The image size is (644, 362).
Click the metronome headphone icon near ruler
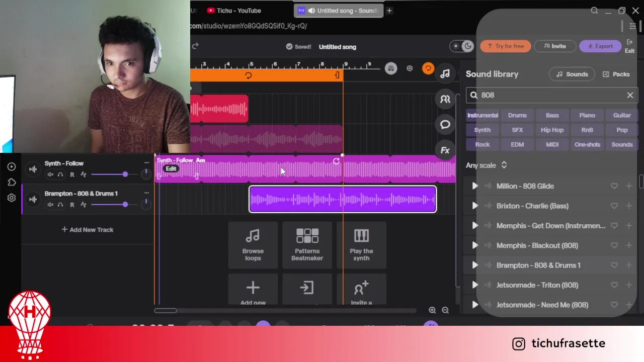click(391, 69)
